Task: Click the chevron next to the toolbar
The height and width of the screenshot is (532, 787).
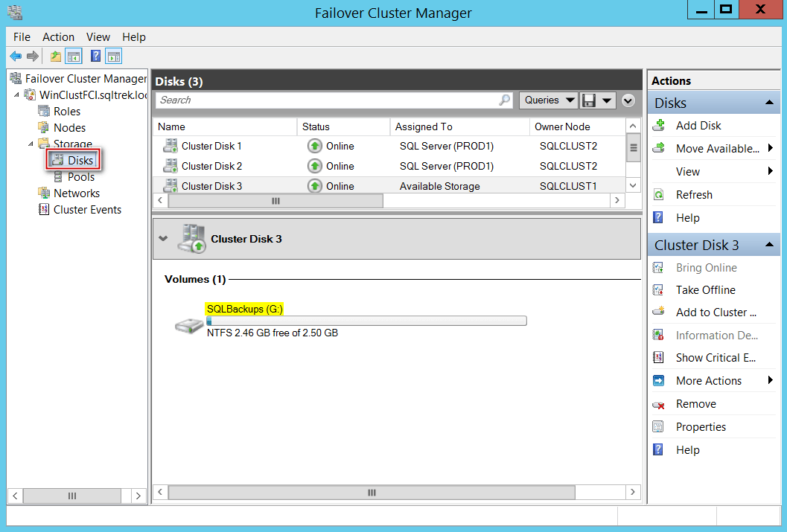Action: [x=627, y=100]
